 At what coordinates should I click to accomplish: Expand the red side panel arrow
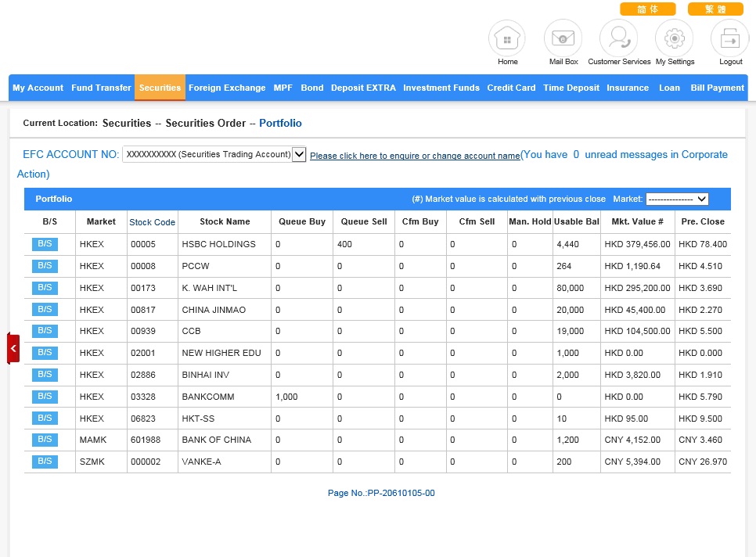tap(13, 348)
